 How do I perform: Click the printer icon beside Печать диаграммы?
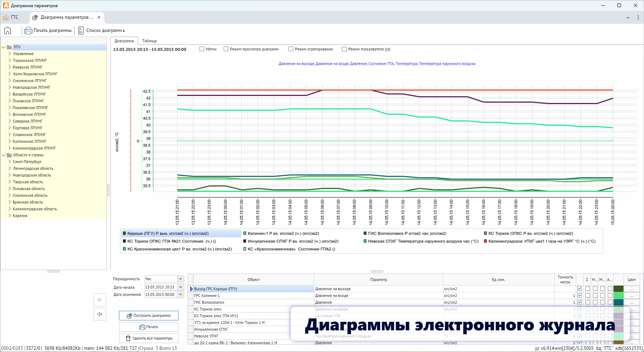[28, 31]
